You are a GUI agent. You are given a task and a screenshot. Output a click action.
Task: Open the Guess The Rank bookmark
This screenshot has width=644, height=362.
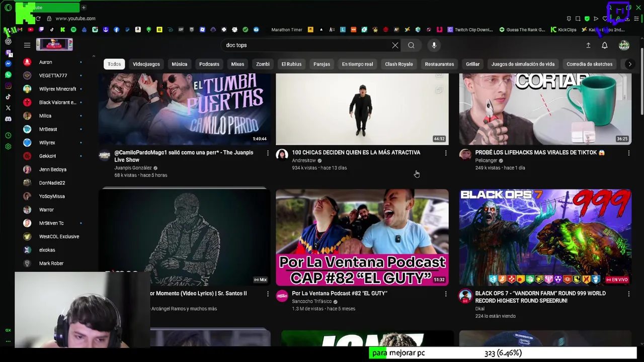(x=522, y=30)
